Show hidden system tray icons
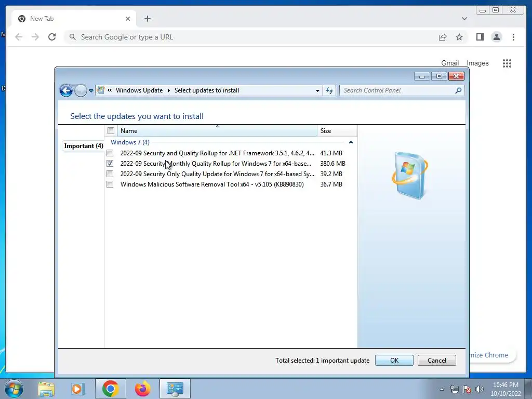The width and height of the screenshot is (532, 399). click(x=442, y=390)
